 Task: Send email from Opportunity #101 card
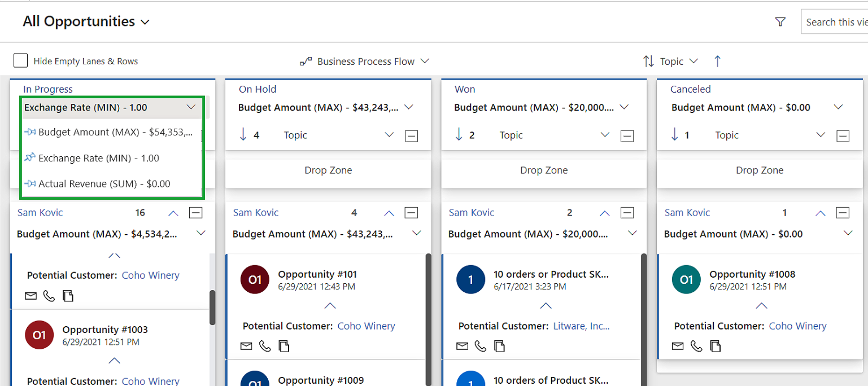(246, 346)
